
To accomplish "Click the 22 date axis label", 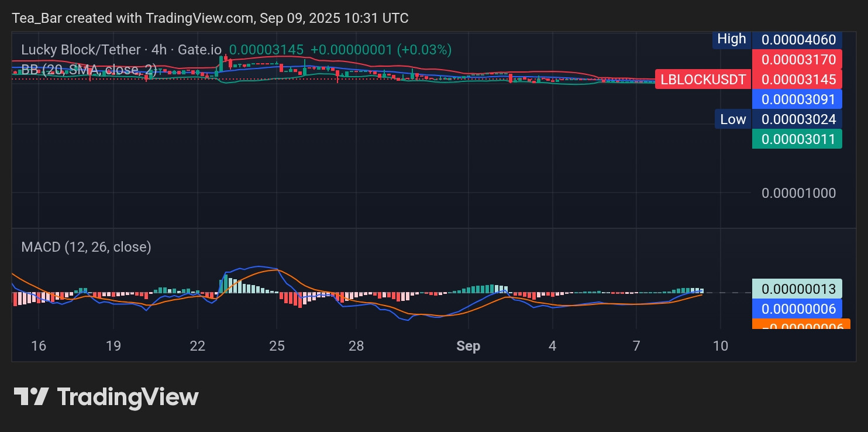I will pyautogui.click(x=198, y=346).
